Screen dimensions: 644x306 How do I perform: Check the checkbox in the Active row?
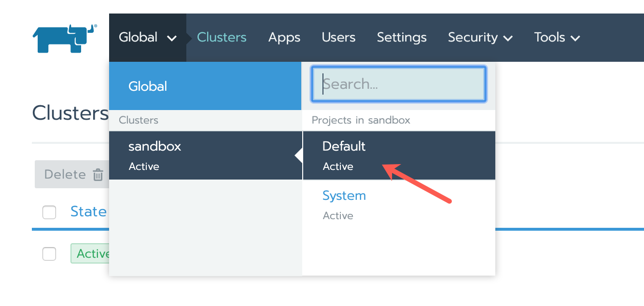tap(49, 254)
